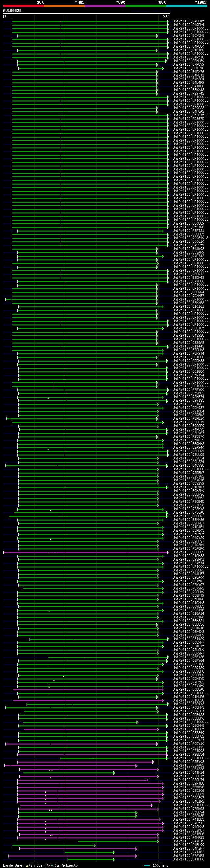Click the UniRef100_A3LV67 hit label
This screenshot has width=210, height=868.
(188, 433)
